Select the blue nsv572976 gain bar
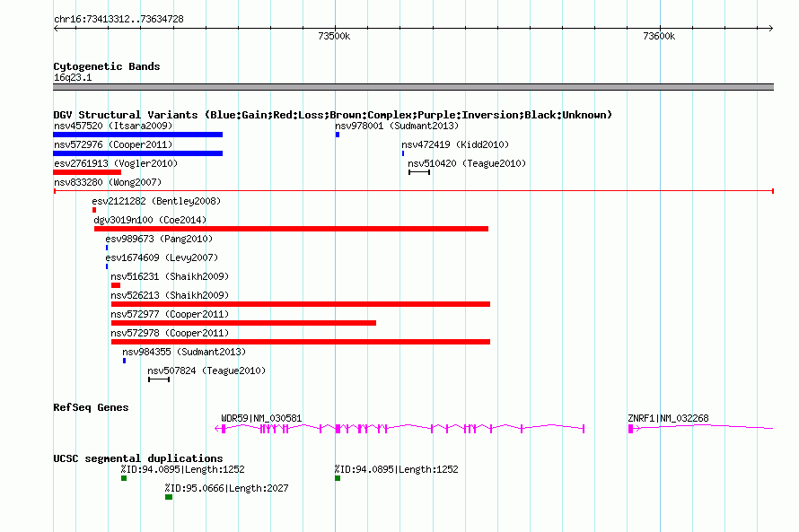The width and height of the screenshot is (799, 532). 137,153
